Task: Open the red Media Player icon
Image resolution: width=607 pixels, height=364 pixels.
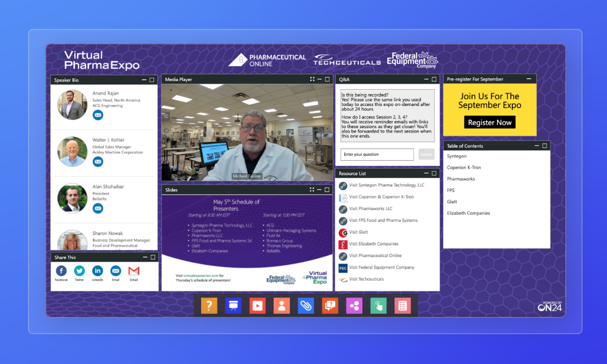Action: click(x=257, y=305)
